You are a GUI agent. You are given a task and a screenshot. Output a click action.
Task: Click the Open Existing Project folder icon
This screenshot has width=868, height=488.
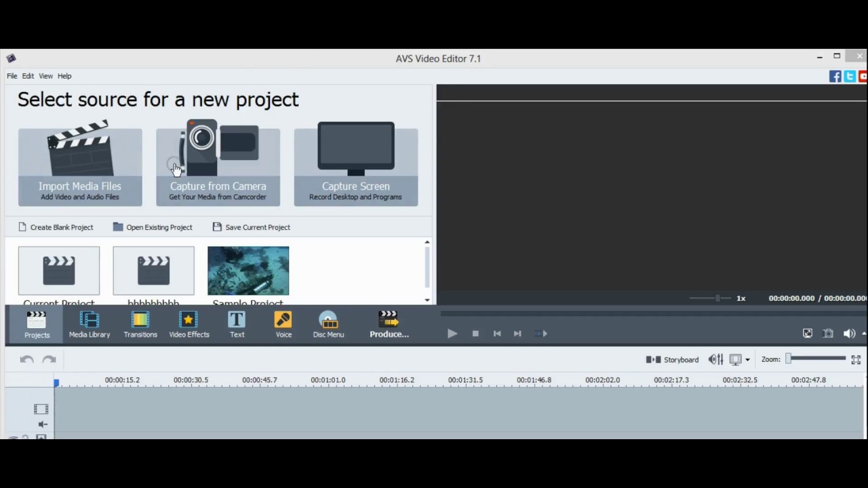(x=118, y=227)
